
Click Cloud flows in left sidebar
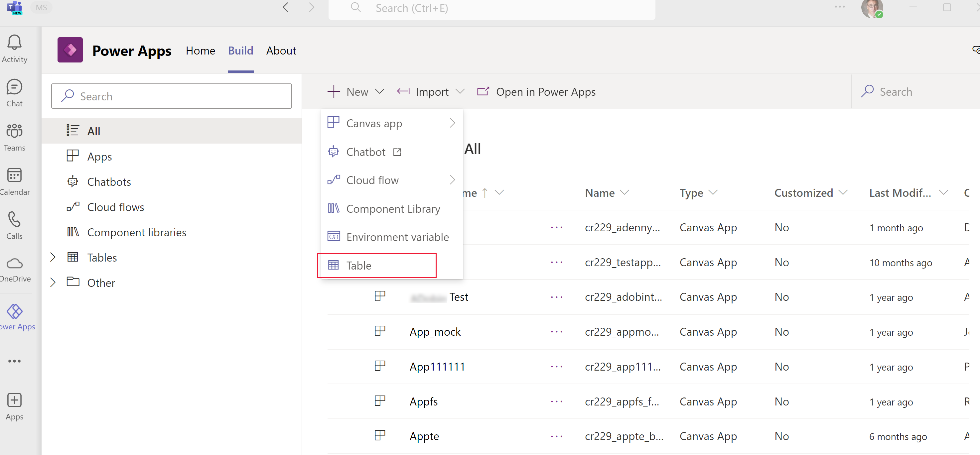tap(116, 207)
